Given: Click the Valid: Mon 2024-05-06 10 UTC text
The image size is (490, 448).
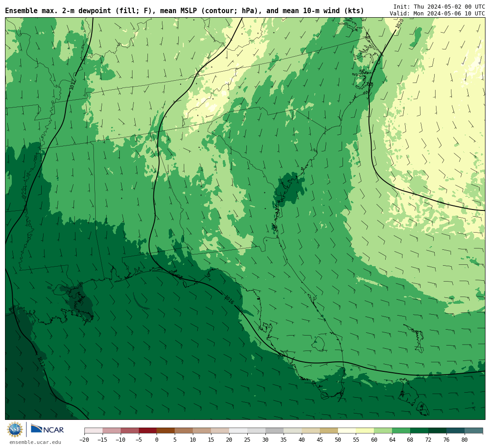Looking at the screenshot, I should click(437, 14).
